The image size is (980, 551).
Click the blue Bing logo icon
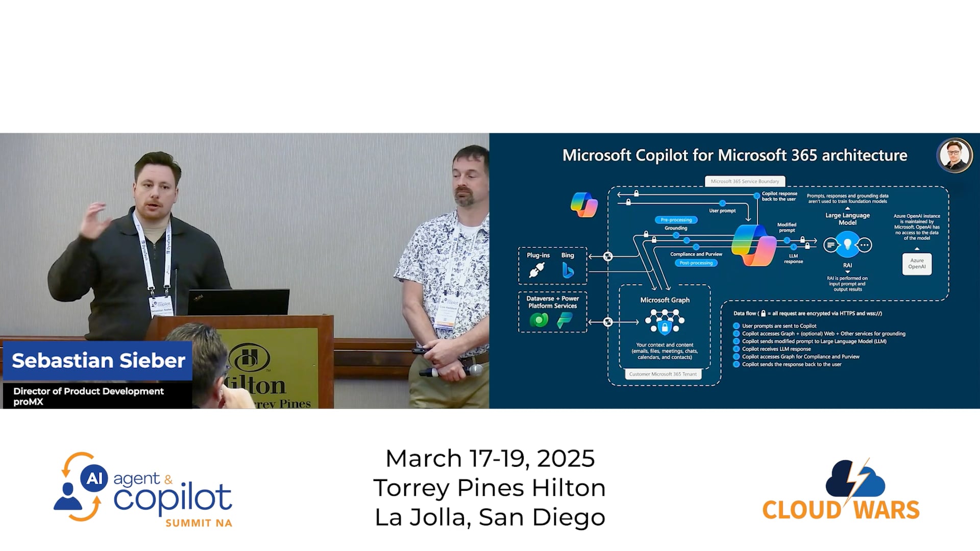[x=568, y=270]
